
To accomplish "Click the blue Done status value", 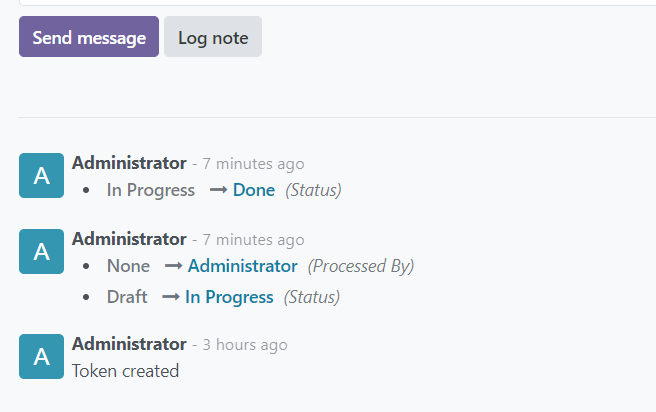I will 254,190.
